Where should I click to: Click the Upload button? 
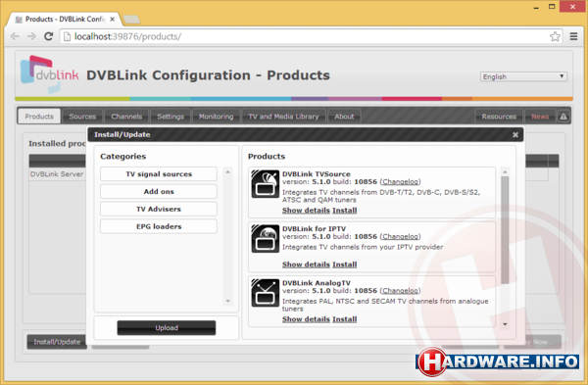point(167,327)
